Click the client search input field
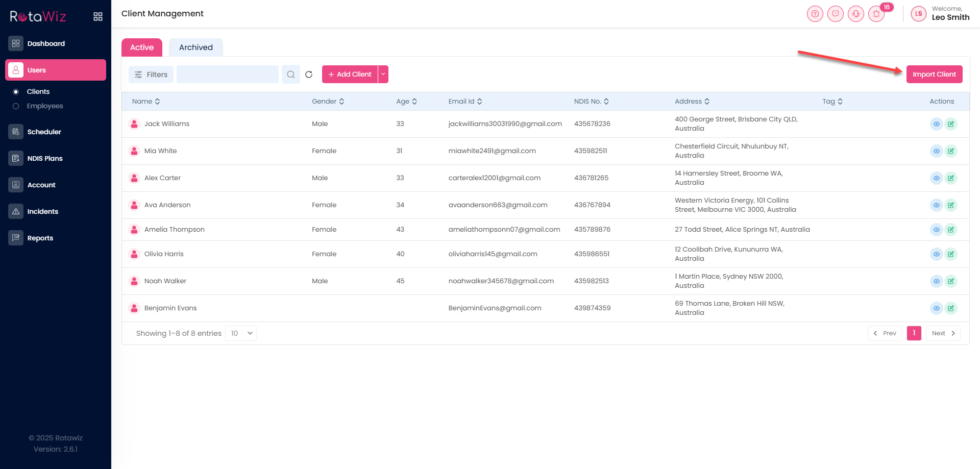Viewport: 980px width, 469px height. pos(228,75)
